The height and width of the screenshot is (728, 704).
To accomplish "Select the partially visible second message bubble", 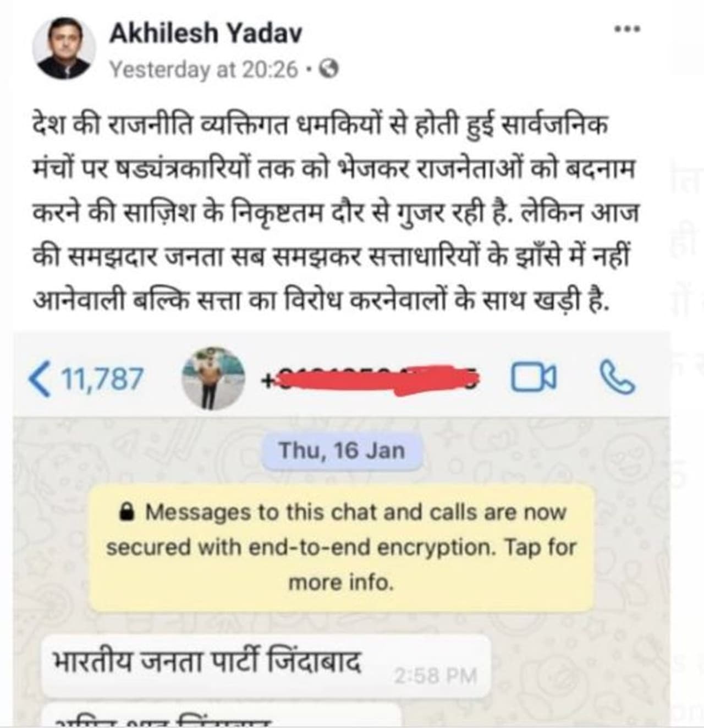I will click(x=222, y=714).
